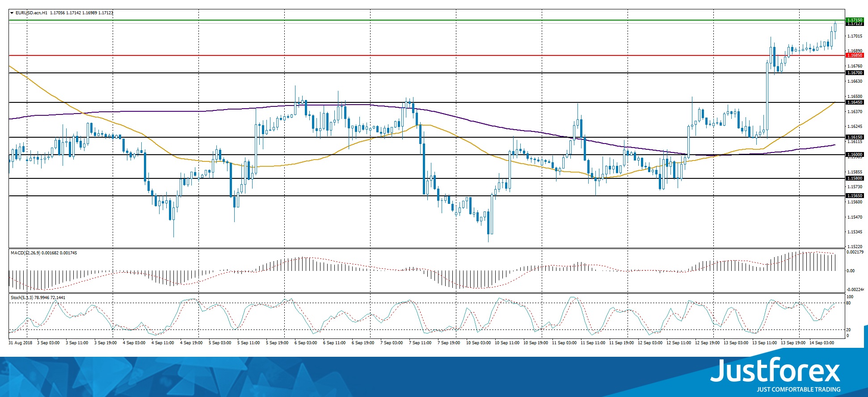This screenshot has height=397, width=868.
Task: Select the 1.15650 horizontal level label
Action: (855, 196)
